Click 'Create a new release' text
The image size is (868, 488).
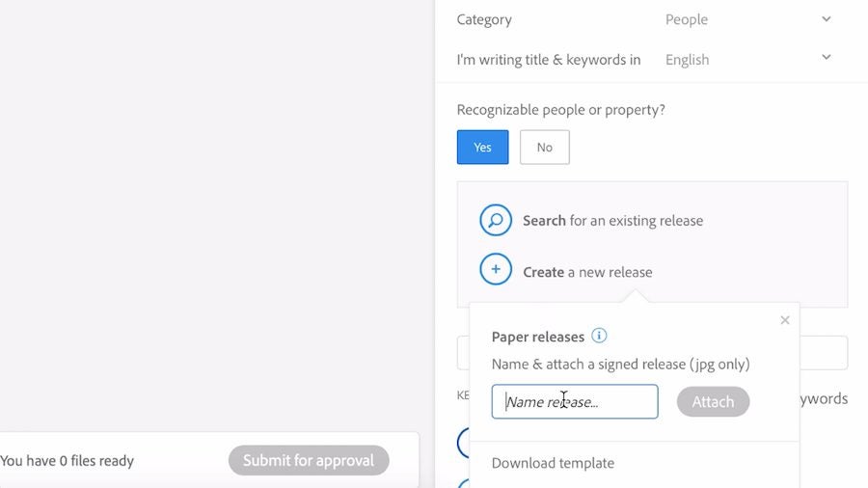pyautogui.click(x=587, y=272)
